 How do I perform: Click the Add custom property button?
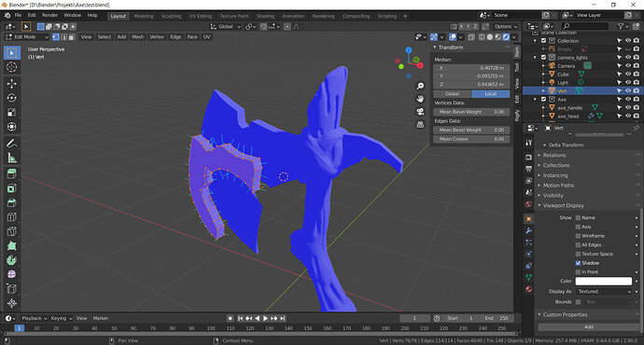[x=589, y=327]
